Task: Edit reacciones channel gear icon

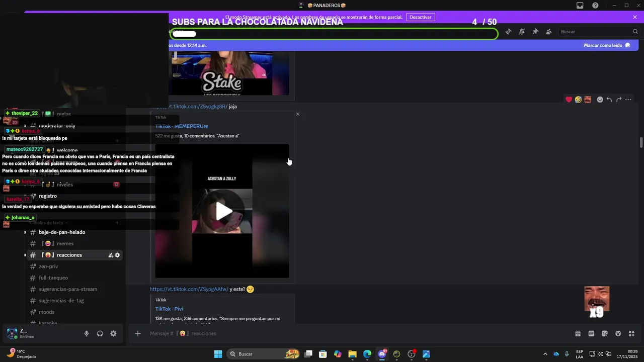Action: (118, 255)
